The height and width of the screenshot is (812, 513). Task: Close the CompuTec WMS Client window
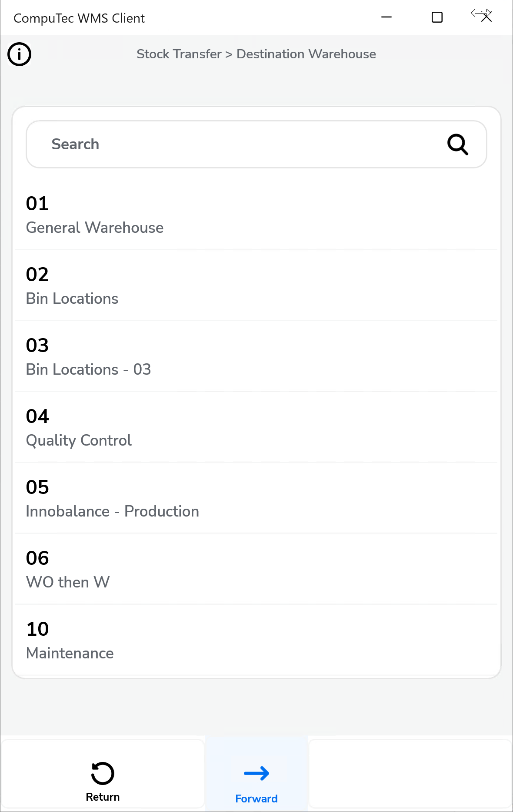486,17
